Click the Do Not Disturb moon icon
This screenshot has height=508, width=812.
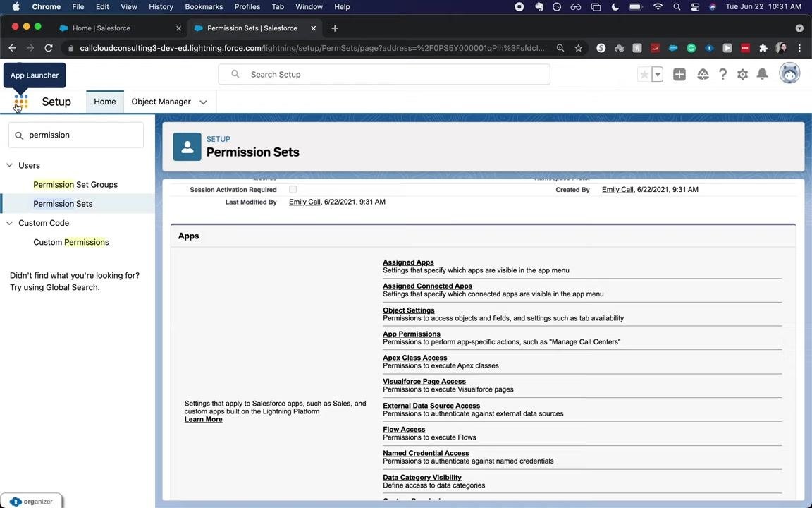click(615, 7)
